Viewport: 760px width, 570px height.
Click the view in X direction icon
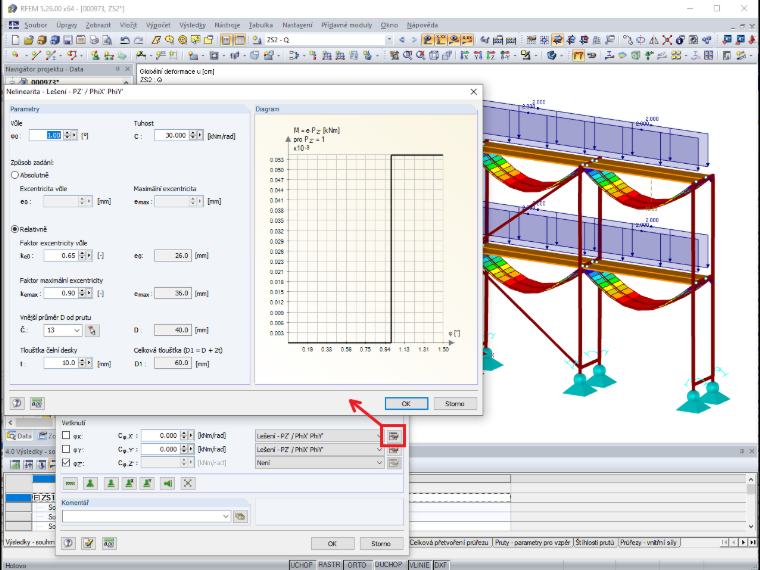[x=464, y=55]
